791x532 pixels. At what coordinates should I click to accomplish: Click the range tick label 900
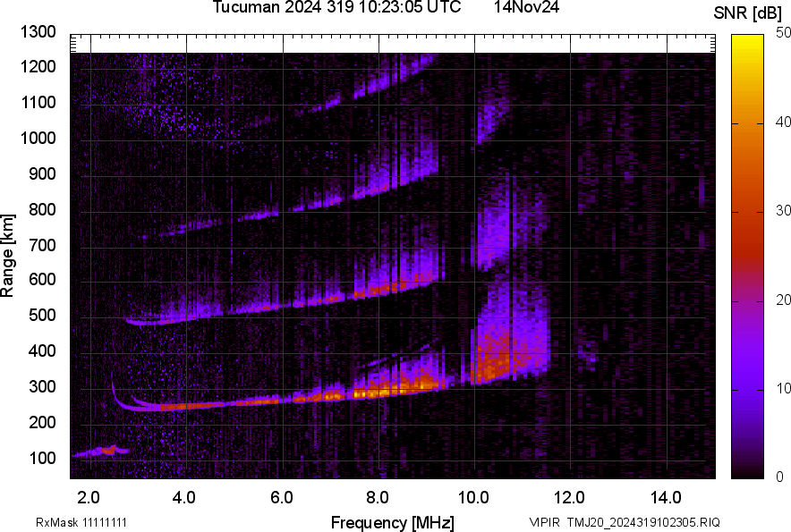coord(42,173)
